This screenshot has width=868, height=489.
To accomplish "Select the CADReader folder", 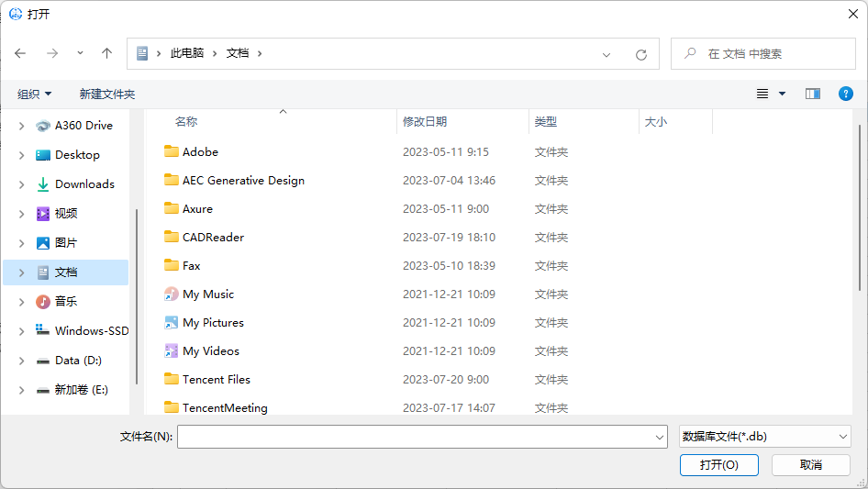I will click(213, 238).
